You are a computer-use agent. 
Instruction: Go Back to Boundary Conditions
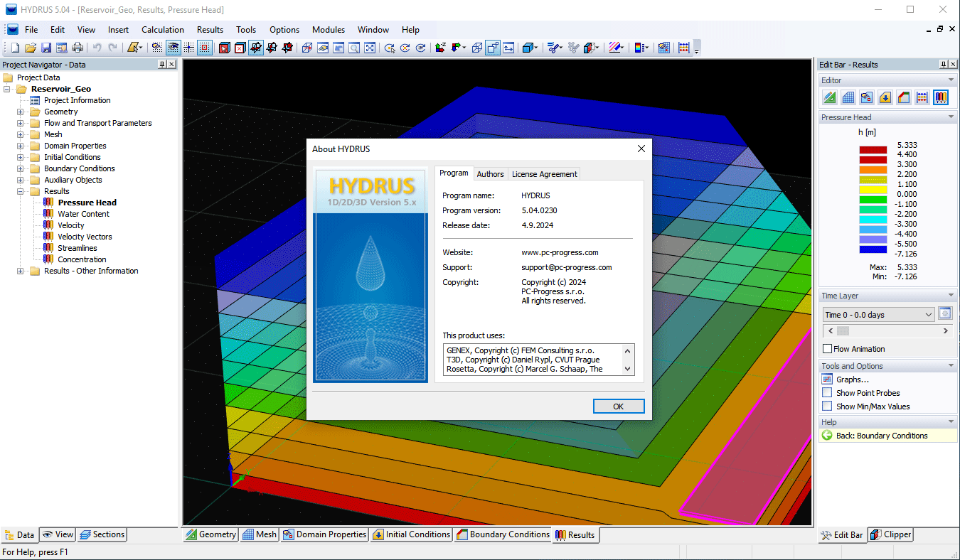click(882, 435)
